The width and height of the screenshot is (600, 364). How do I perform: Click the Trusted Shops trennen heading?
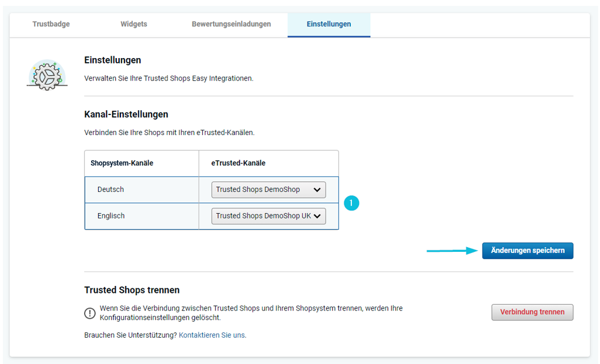click(132, 290)
